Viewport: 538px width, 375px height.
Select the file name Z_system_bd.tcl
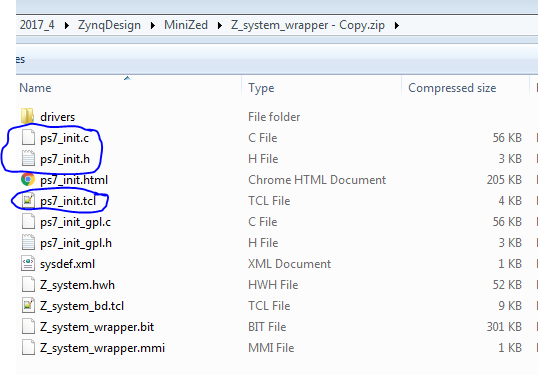82,306
